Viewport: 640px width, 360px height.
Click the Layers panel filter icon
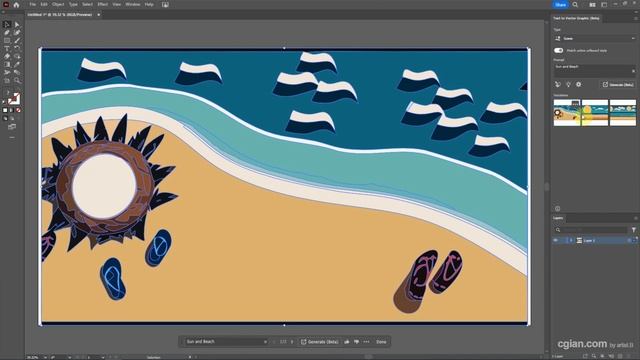633,230
